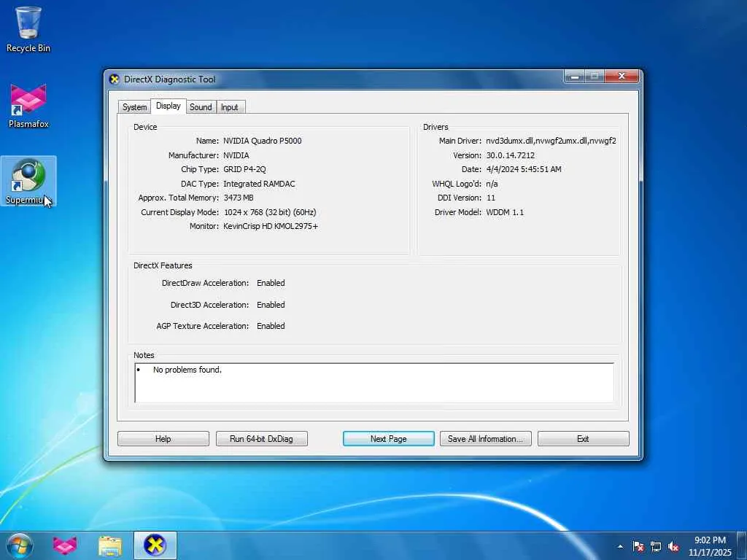The width and height of the screenshot is (747, 560).
Task: Click the driver date 4/4/2024
Action: [523, 169]
